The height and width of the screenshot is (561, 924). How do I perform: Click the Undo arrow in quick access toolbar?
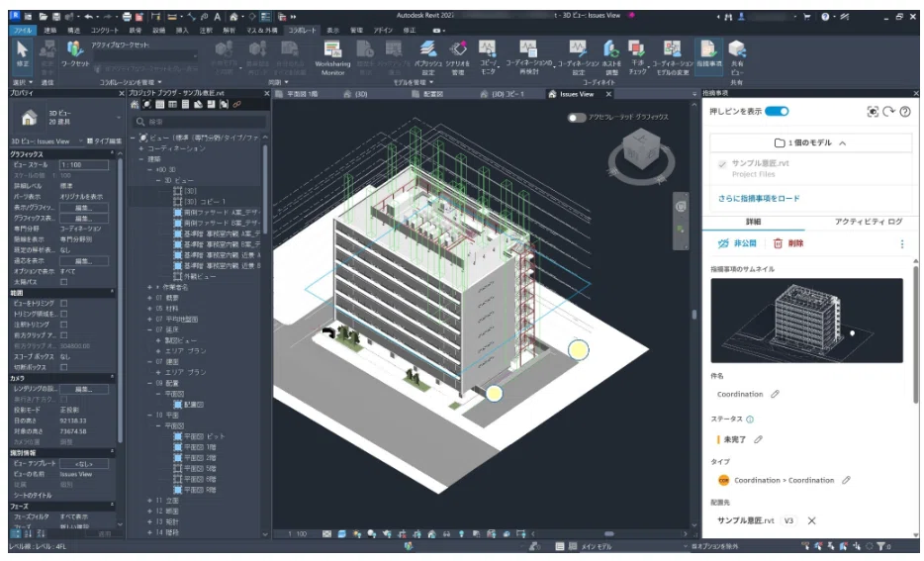click(89, 17)
